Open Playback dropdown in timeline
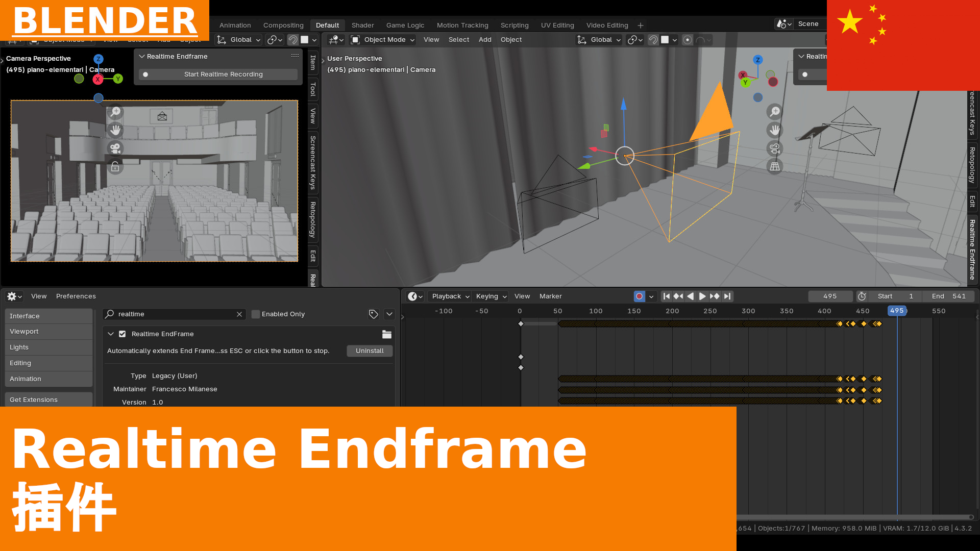The height and width of the screenshot is (551, 980). [x=450, y=296]
